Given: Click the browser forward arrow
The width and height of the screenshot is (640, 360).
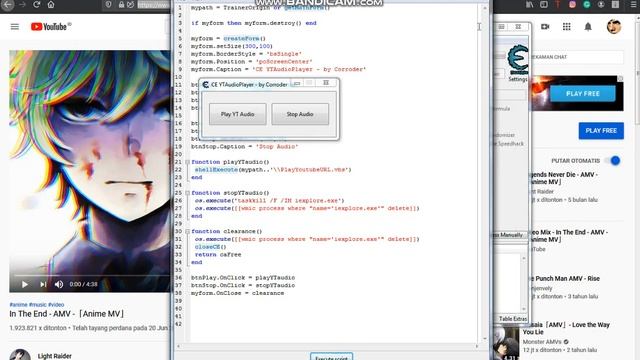Looking at the screenshot, I should pos(22,4).
